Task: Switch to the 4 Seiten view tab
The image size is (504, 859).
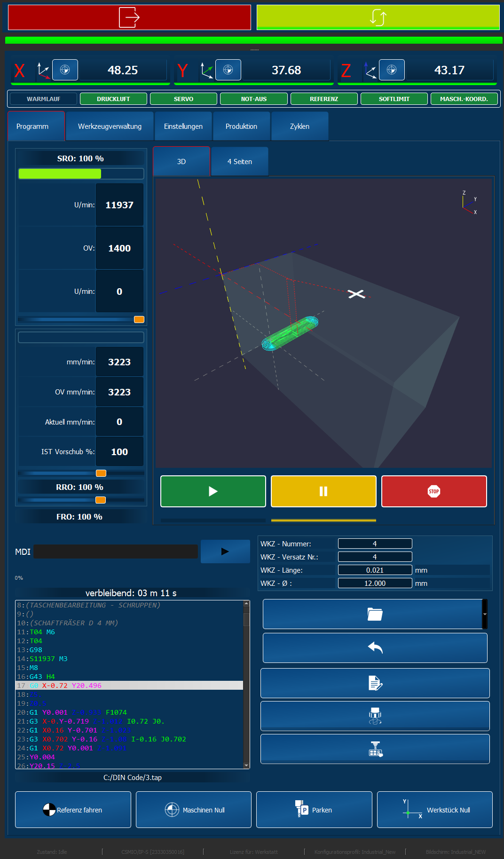Action: point(240,161)
